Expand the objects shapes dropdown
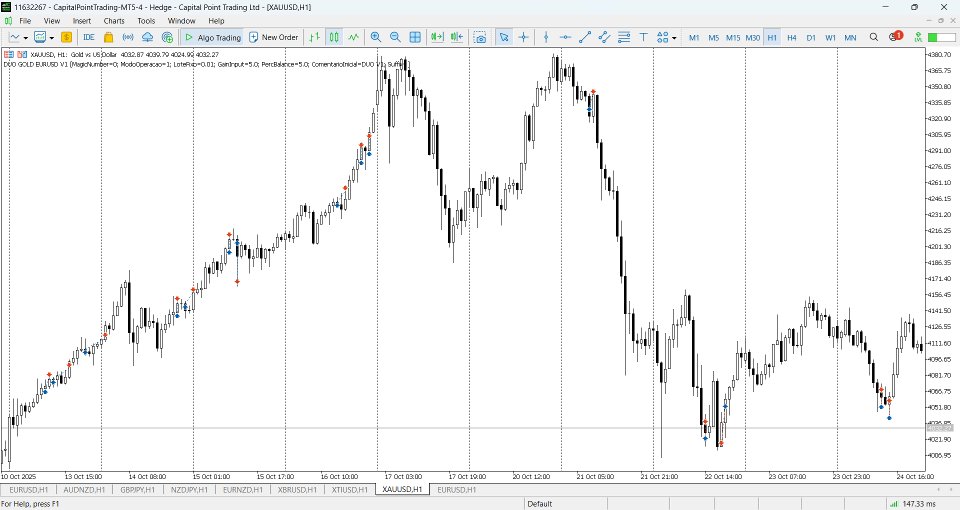 (674, 38)
